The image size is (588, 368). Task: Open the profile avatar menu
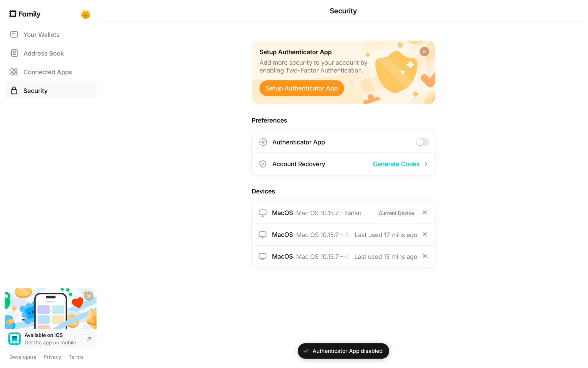tap(85, 14)
